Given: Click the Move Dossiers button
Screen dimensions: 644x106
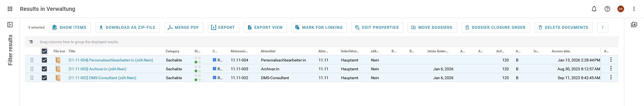Looking at the screenshot, I should 432,27.
